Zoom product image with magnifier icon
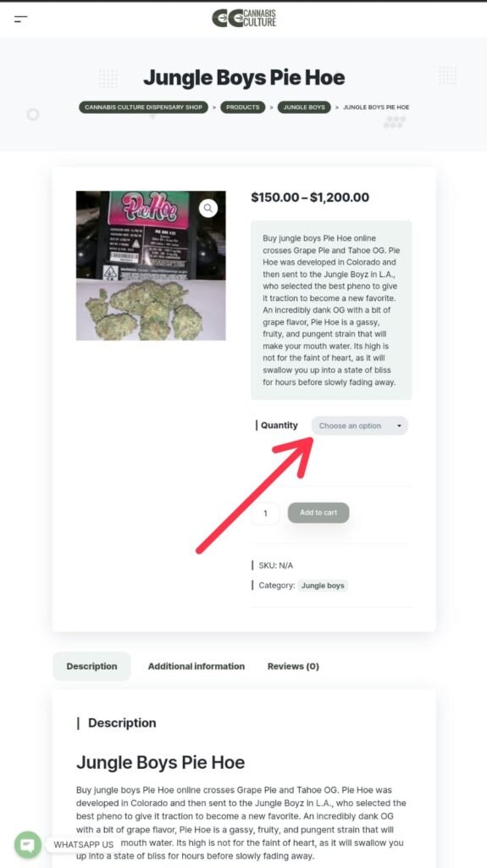The image size is (487, 868). (x=208, y=209)
